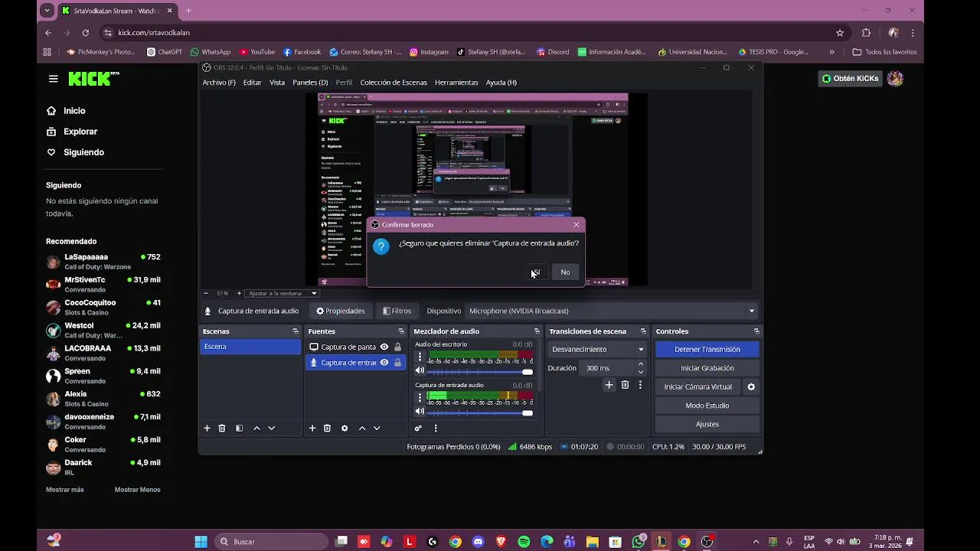Hide Captura de pantalla source with eye icon
Viewport: 980px width, 551px height.
click(384, 347)
